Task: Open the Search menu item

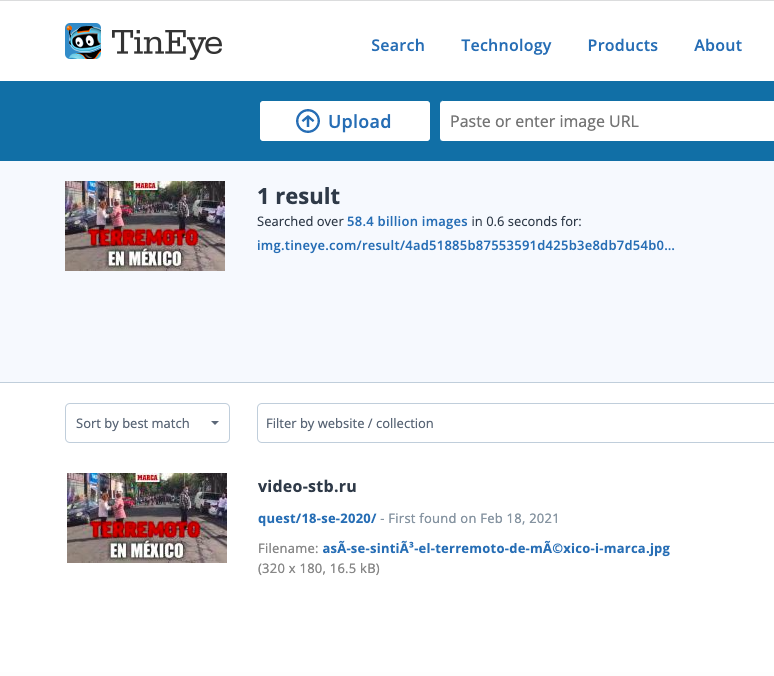Action: tap(397, 45)
